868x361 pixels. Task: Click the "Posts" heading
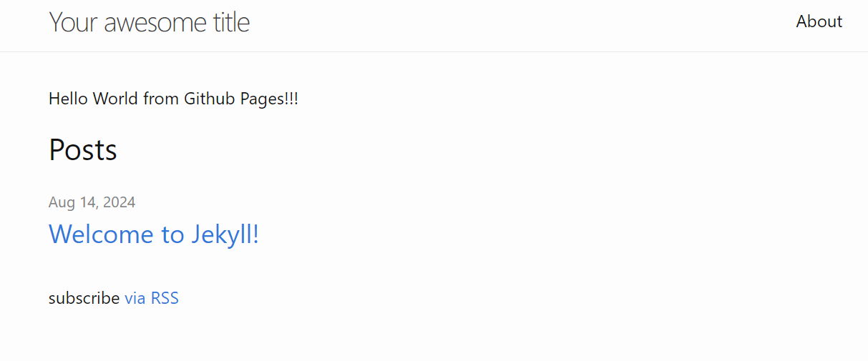(x=82, y=149)
